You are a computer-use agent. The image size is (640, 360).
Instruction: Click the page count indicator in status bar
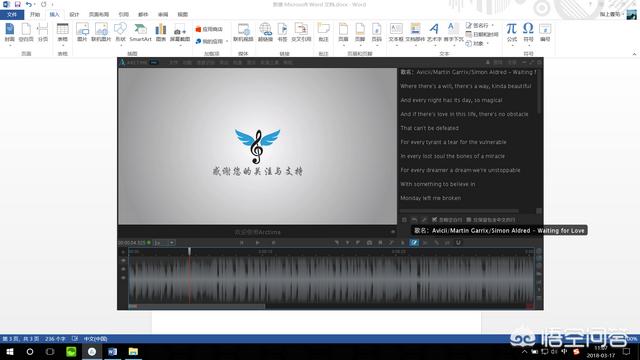coord(21,339)
